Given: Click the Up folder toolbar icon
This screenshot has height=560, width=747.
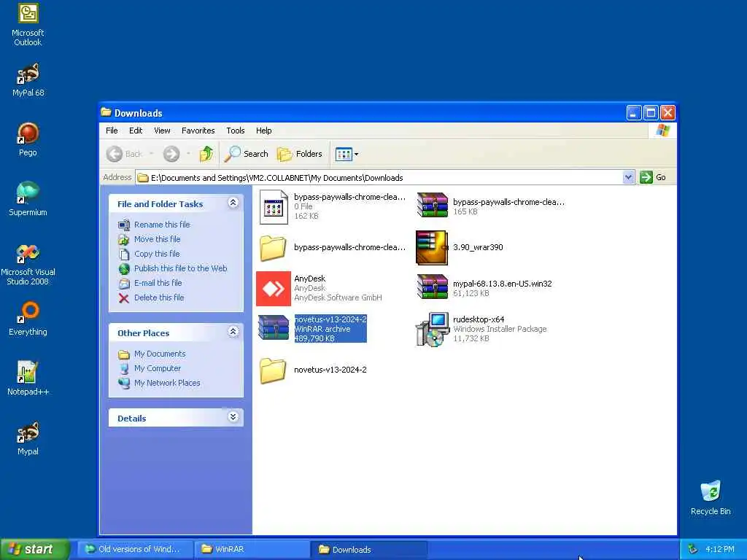Looking at the screenshot, I should pos(206,154).
